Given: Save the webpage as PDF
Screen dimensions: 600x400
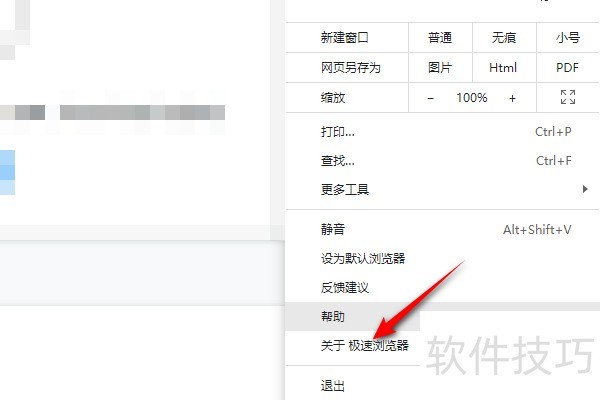Looking at the screenshot, I should pos(568,68).
